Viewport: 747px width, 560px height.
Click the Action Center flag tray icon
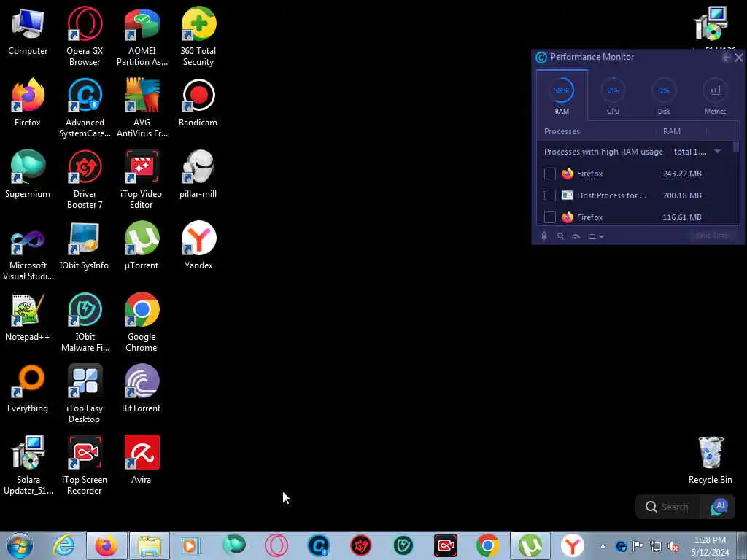click(638, 546)
